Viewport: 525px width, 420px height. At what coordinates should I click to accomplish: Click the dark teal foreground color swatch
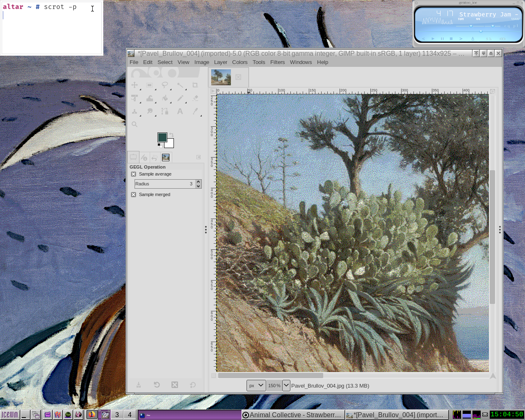point(162,137)
